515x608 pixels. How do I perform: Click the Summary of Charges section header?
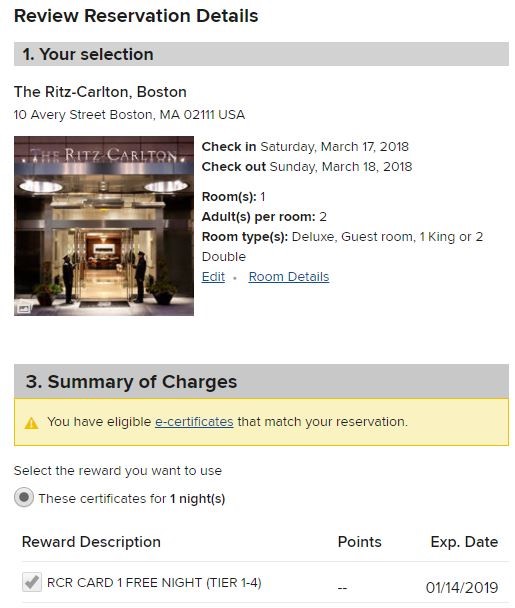[261, 381]
